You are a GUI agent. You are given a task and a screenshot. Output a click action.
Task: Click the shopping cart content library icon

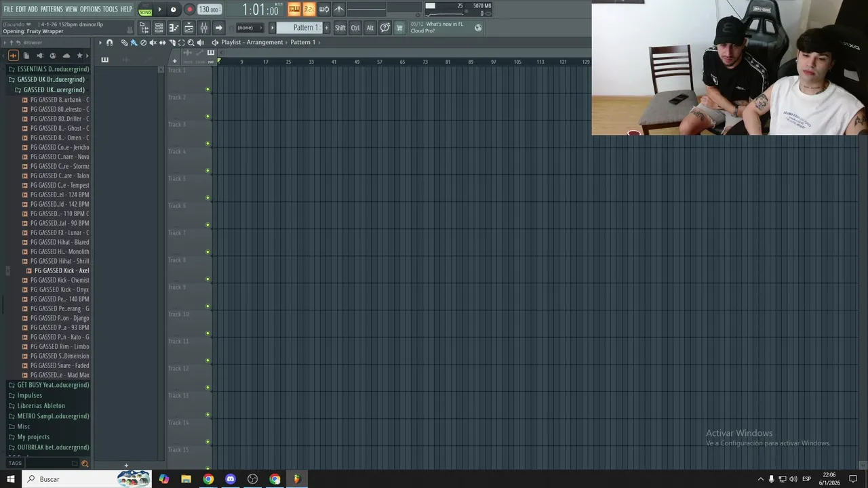click(399, 28)
